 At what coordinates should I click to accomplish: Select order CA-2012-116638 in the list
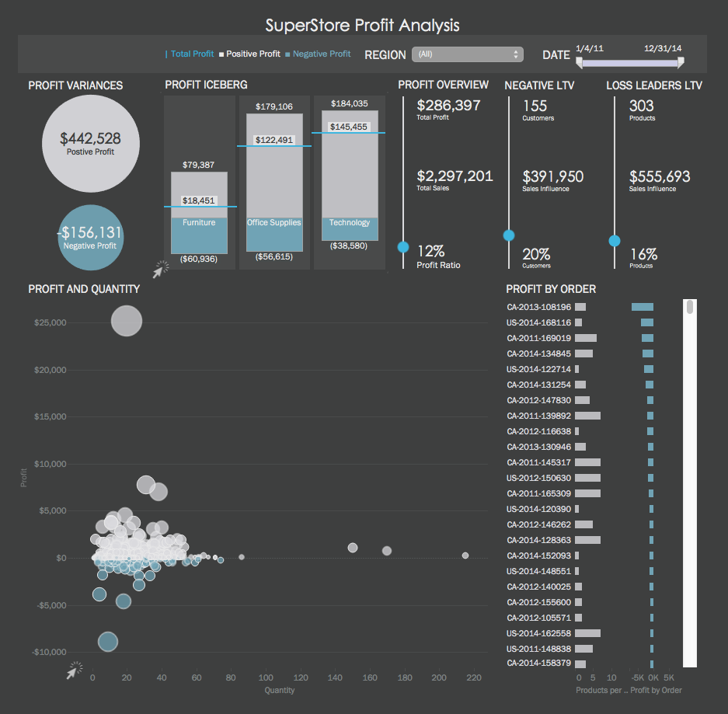[x=538, y=431]
